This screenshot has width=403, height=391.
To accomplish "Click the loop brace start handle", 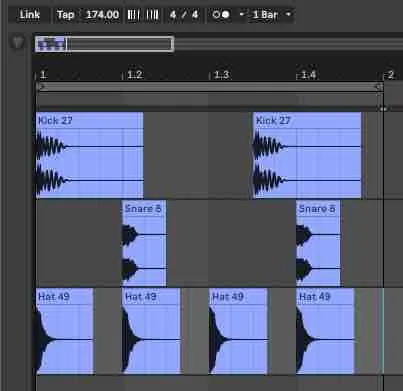I will coord(40,87).
